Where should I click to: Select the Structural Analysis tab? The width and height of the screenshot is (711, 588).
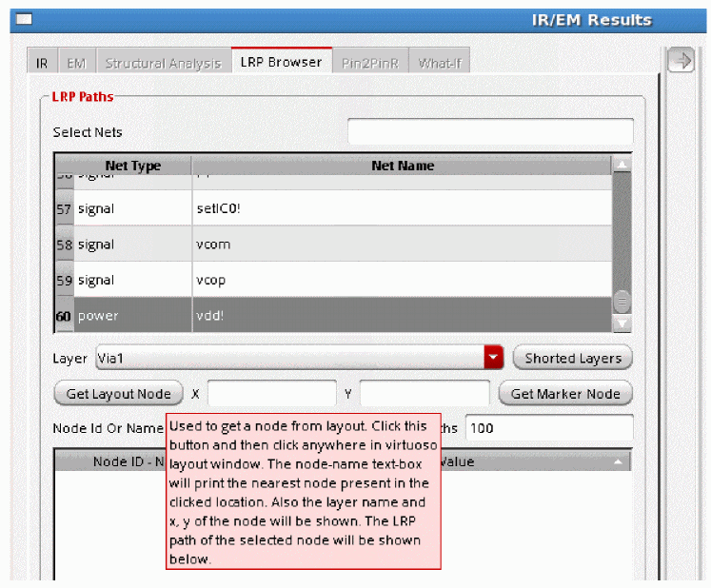(164, 63)
